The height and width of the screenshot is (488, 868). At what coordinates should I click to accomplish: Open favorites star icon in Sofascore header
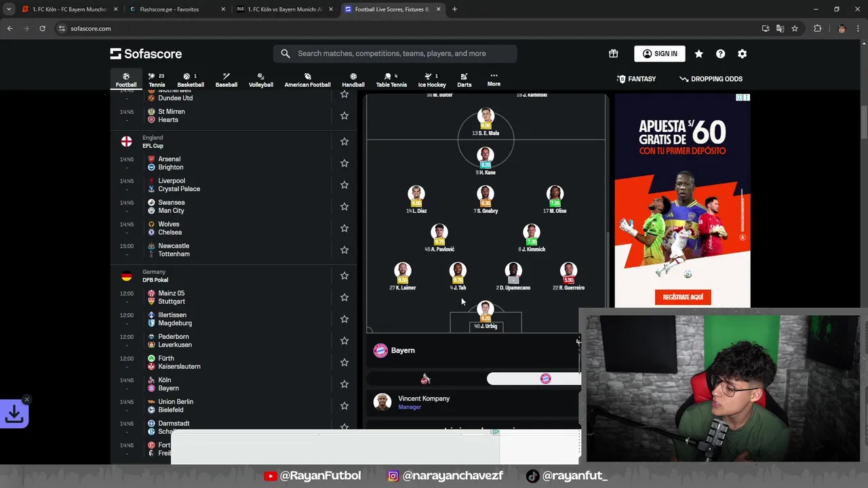coord(698,54)
